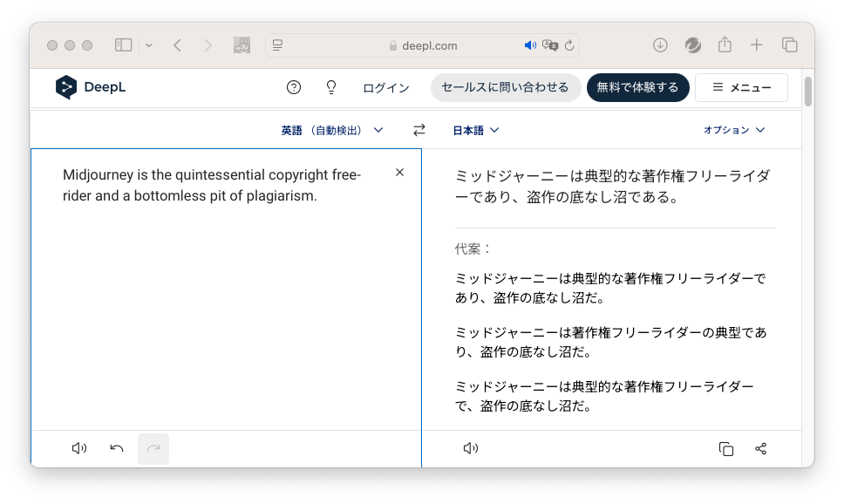Go forward in Safari history

point(208,45)
